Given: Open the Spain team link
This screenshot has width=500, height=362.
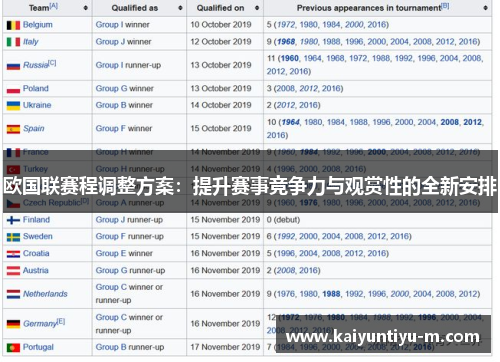Looking at the screenshot, I should tap(34, 128).
